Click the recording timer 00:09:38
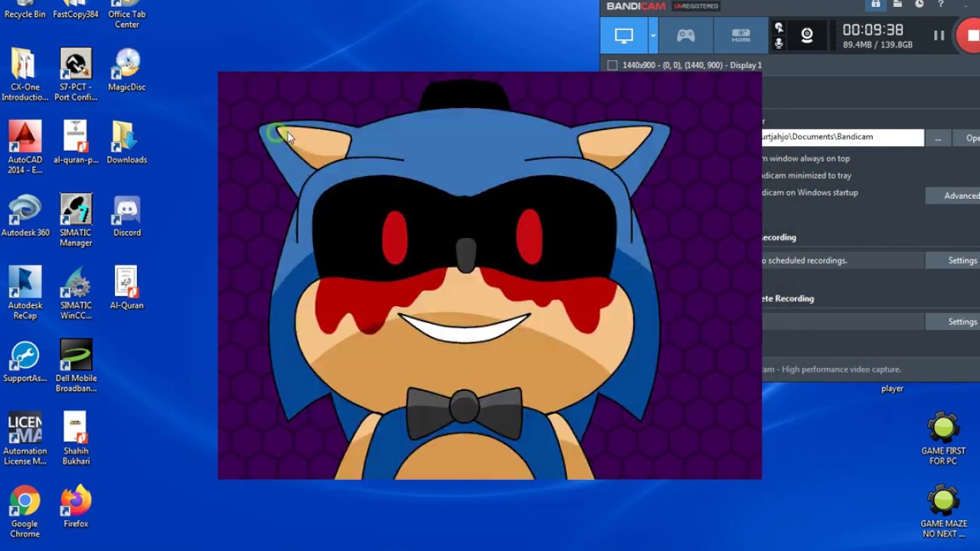 [873, 30]
